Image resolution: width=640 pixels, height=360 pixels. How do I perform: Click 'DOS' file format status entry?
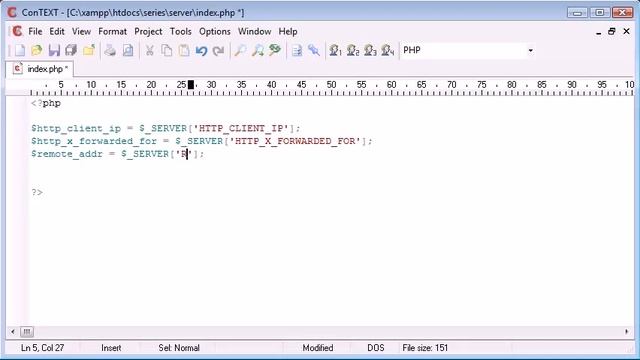point(376,348)
